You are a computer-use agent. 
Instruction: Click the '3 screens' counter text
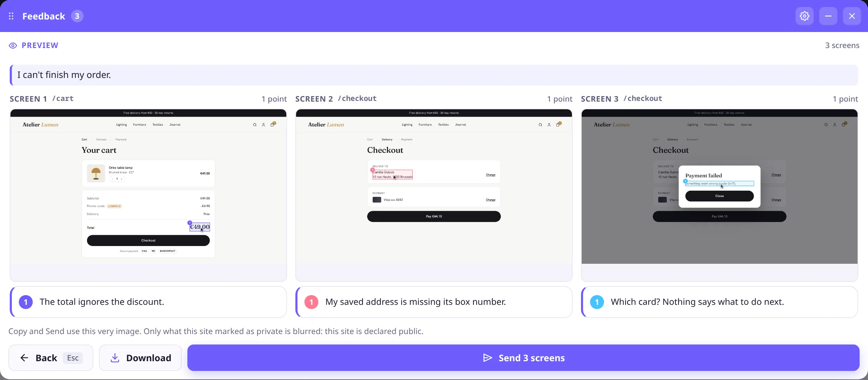tap(842, 46)
